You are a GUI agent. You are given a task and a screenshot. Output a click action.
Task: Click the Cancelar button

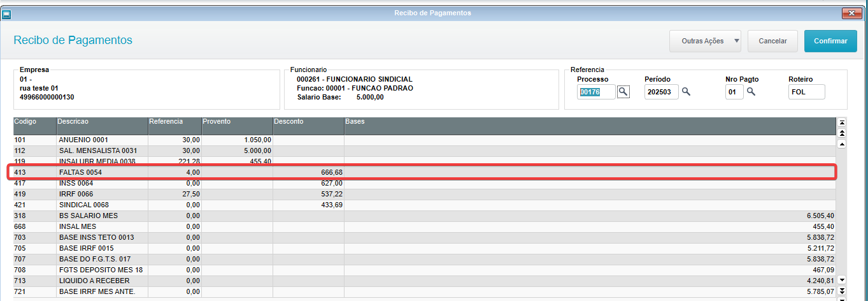[772, 41]
